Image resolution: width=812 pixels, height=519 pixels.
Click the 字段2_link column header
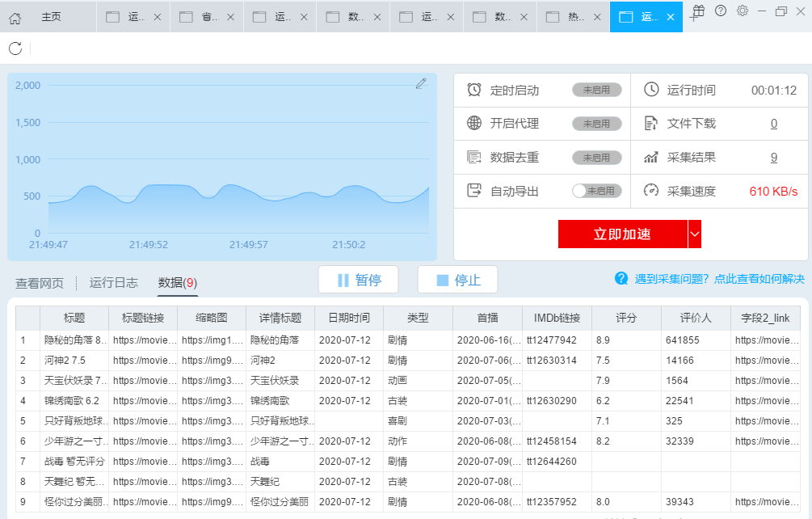[765, 318]
